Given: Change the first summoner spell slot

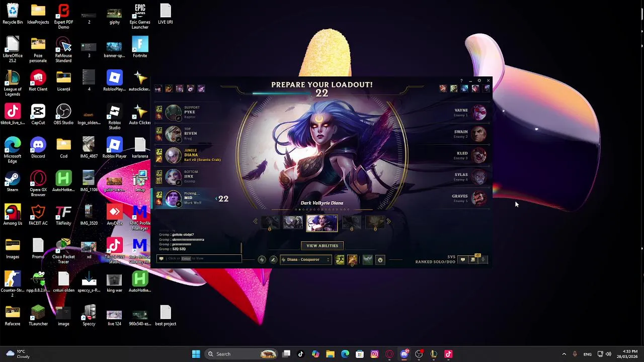Looking at the screenshot, I should tap(340, 259).
